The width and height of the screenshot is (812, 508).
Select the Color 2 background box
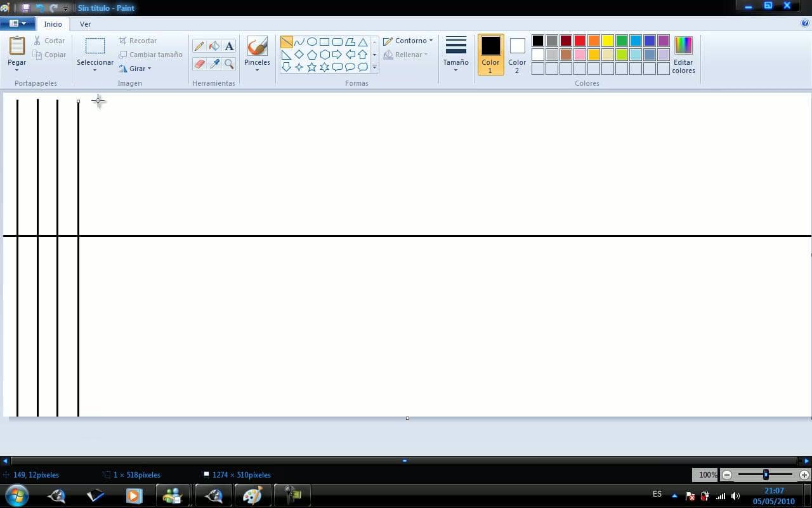(517, 55)
